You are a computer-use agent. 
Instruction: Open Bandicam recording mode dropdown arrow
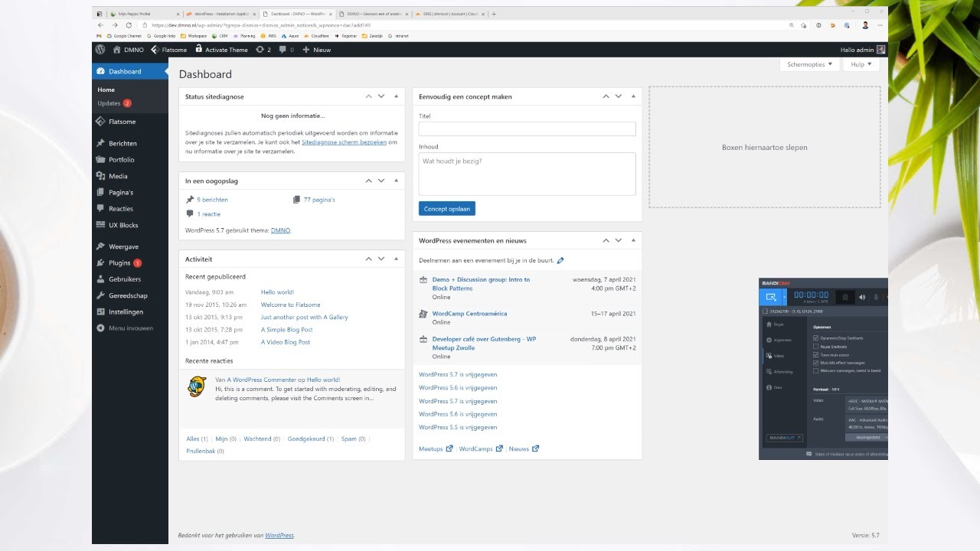tap(783, 297)
